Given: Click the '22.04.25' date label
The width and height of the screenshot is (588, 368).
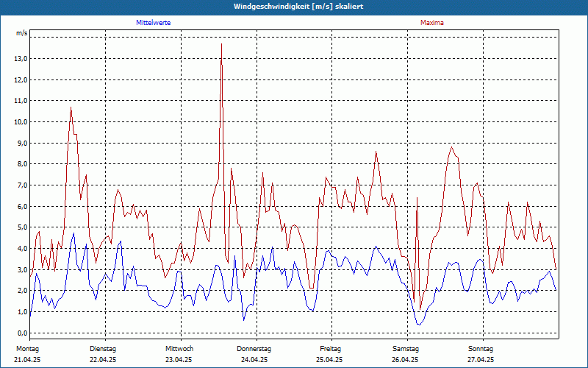Looking at the screenshot, I should point(103,360).
